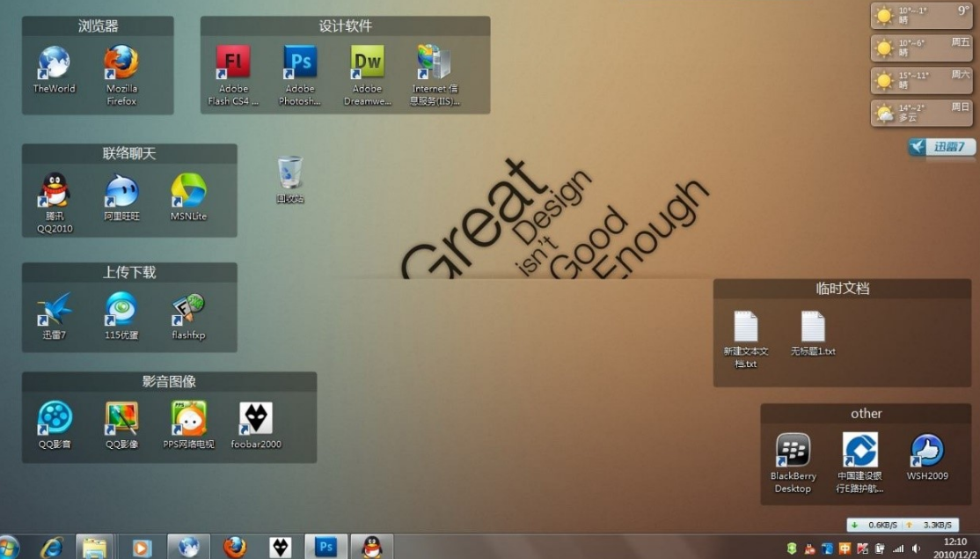Open the 无标题1.txt text file

[x=813, y=328]
